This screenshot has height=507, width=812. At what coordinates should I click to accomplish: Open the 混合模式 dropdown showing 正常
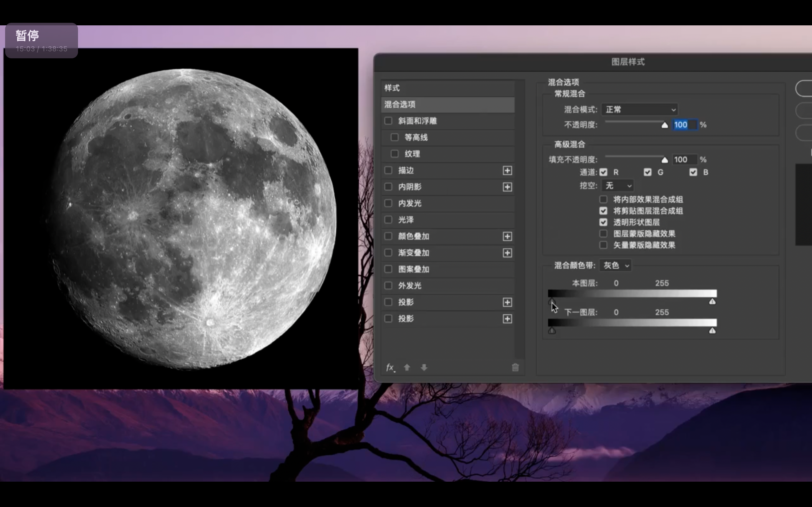[639, 110]
